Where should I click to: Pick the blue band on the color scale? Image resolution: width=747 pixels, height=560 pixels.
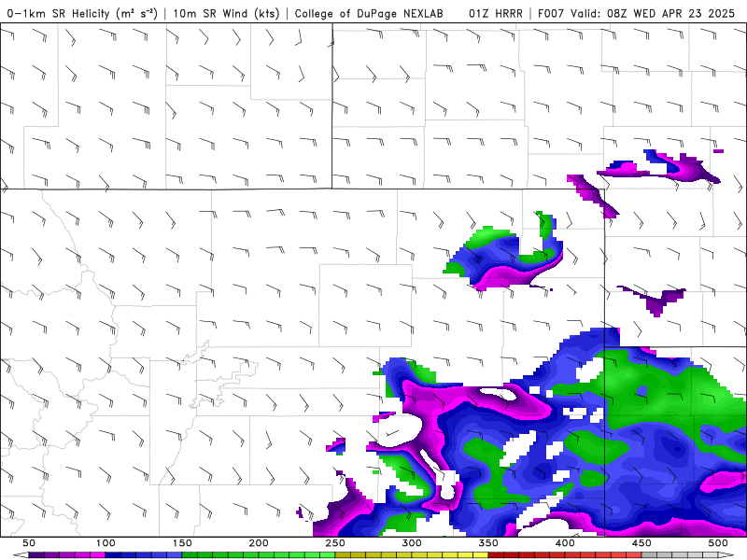tap(144, 555)
